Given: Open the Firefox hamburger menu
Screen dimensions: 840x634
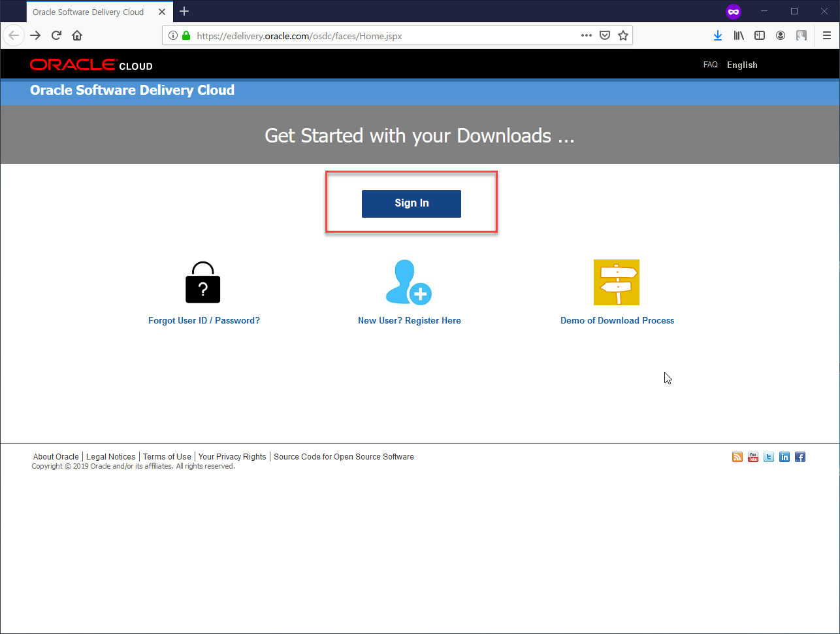Looking at the screenshot, I should coord(827,35).
